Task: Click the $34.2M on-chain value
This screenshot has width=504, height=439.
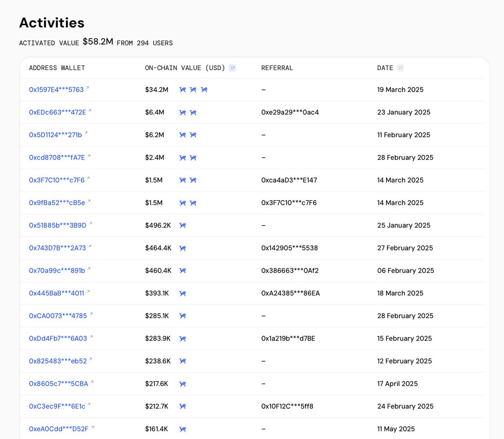Action: point(157,90)
